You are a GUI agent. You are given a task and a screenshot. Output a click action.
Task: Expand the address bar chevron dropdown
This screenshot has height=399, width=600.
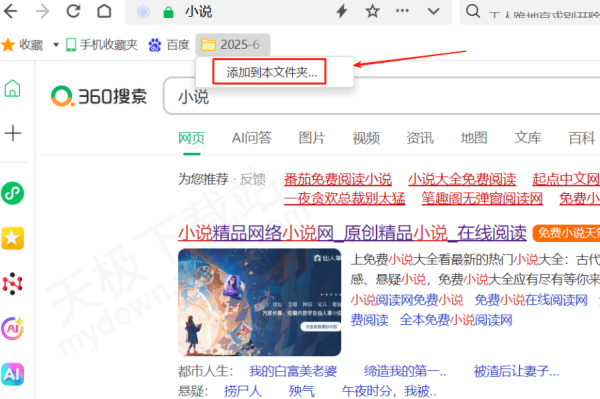pos(433,11)
